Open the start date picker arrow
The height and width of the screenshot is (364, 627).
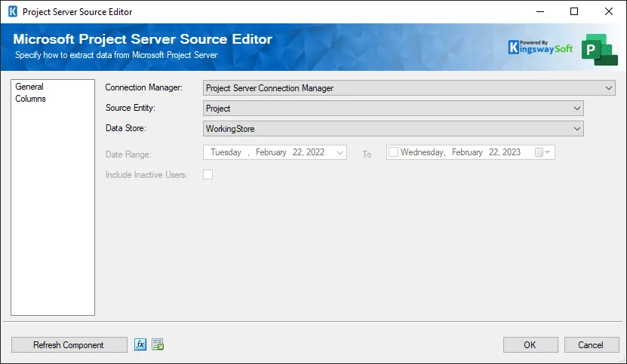point(340,152)
